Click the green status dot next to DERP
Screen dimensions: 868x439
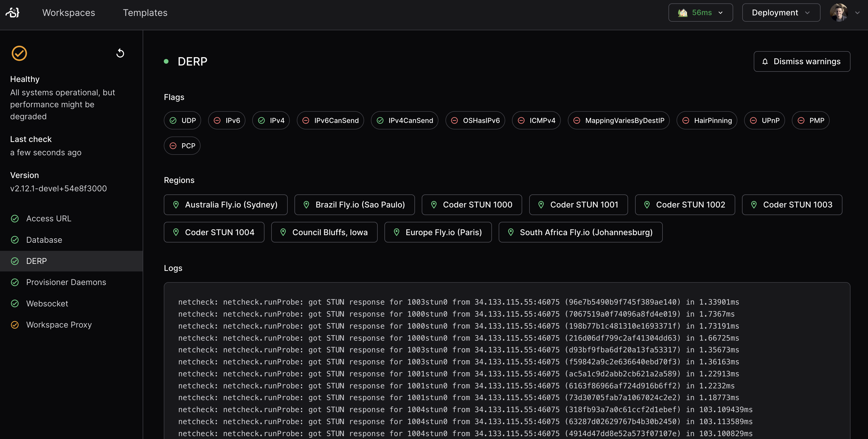point(166,61)
